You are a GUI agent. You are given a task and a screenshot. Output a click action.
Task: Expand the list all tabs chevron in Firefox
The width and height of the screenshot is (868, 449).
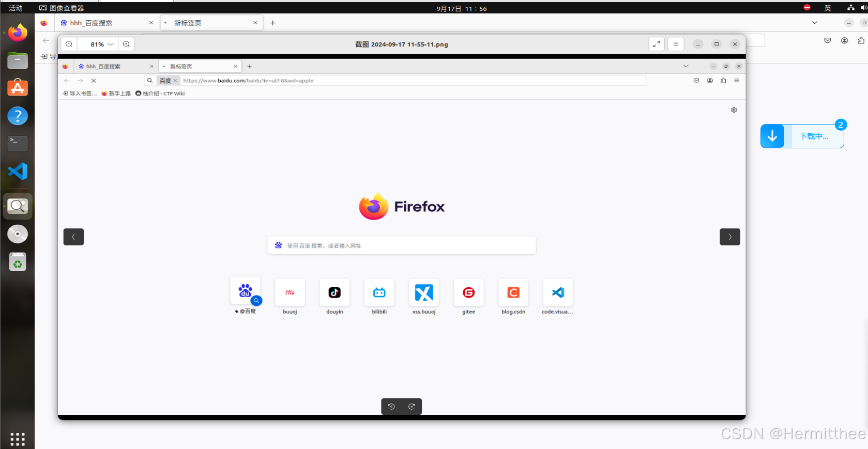[x=815, y=23]
